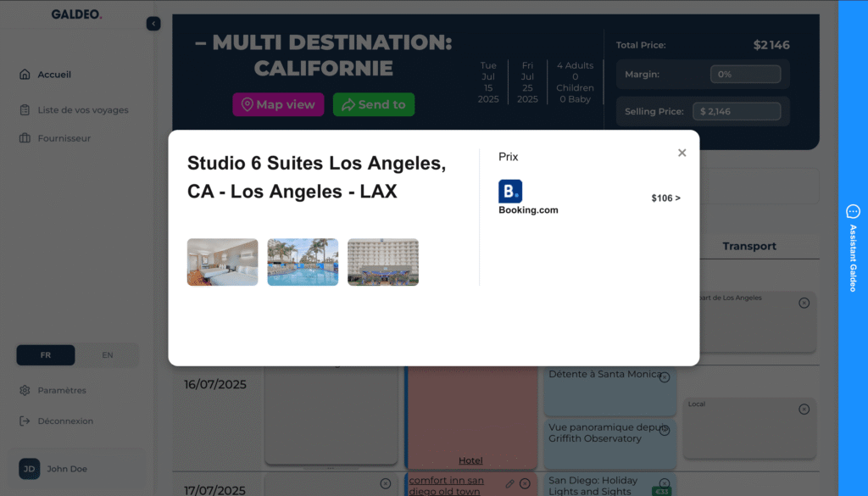Screen dimensions: 868x496
Task: Click the Booking.com logo icon
Action: point(510,192)
